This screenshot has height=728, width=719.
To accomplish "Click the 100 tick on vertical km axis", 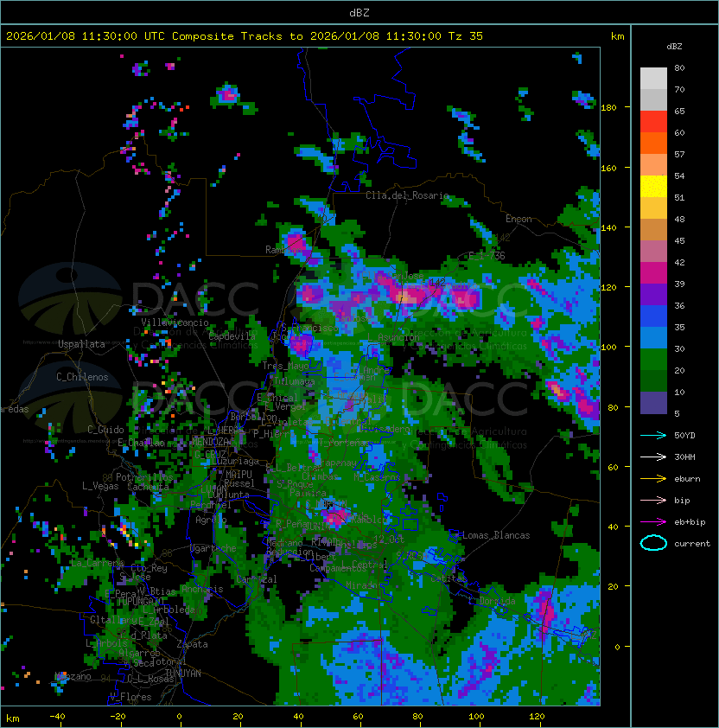I will pyautogui.click(x=608, y=348).
